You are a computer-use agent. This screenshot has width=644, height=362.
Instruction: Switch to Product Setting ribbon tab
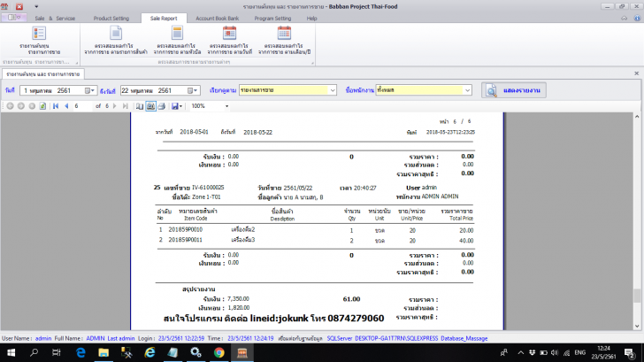pyautogui.click(x=111, y=18)
